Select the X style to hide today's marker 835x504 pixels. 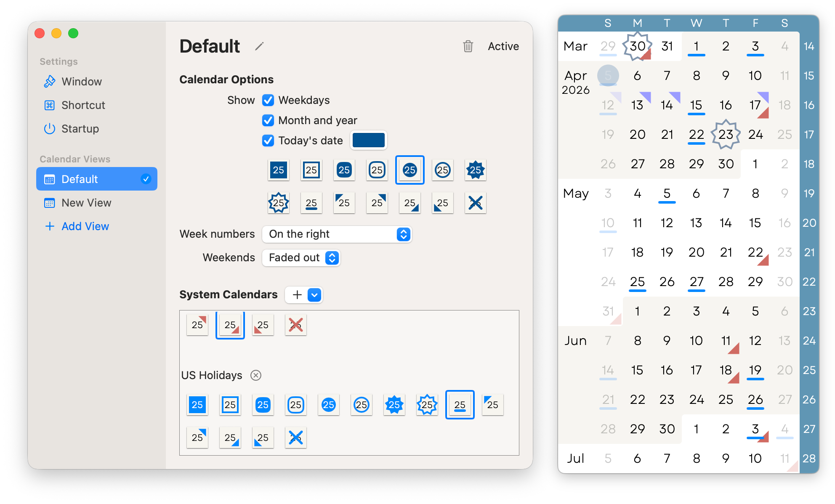point(475,203)
